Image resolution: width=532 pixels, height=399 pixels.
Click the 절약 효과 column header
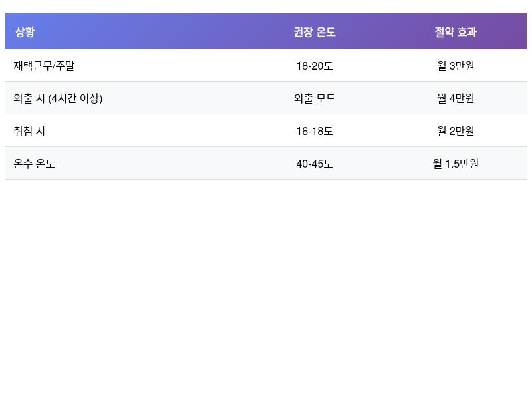(455, 31)
